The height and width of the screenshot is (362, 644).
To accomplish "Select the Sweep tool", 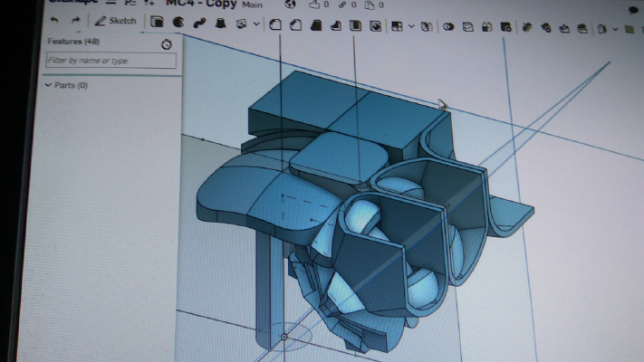I will tap(199, 23).
